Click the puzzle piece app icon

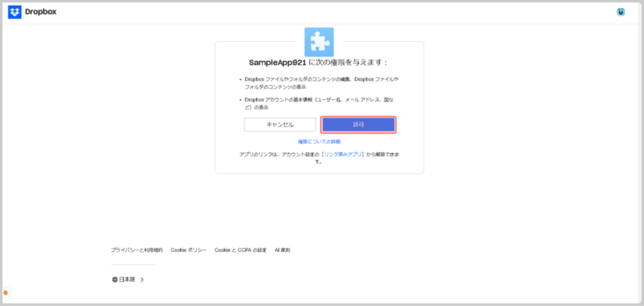tap(319, 42)
